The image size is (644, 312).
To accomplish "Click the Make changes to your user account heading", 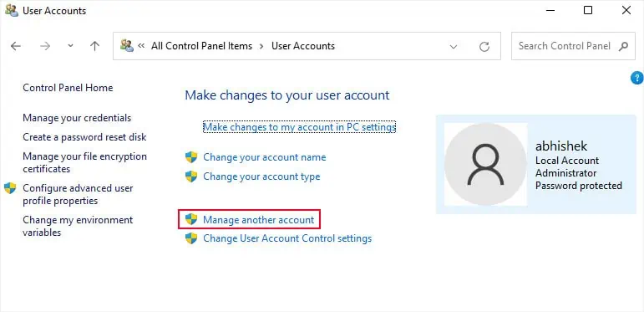I will [x=287, y=95].
